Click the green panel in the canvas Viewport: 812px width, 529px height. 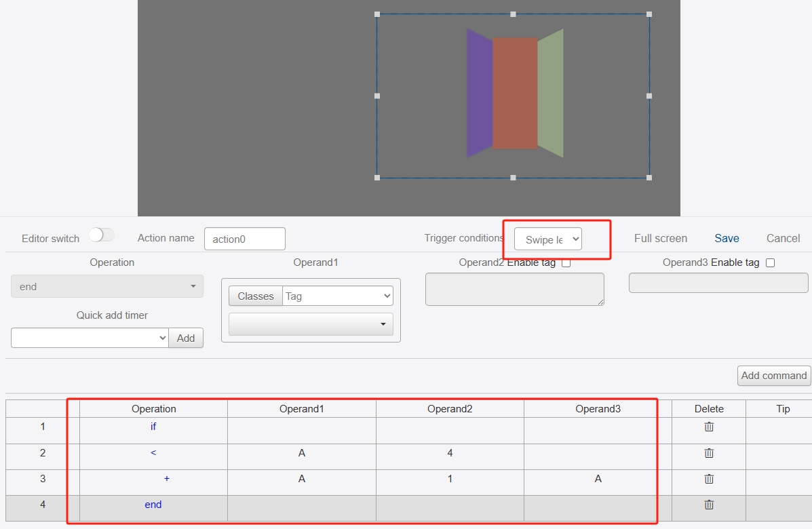[x=550, y=93]
